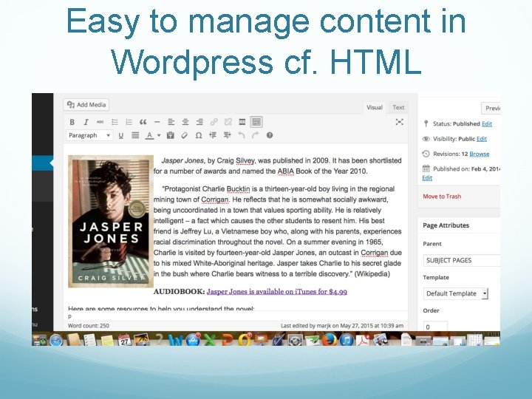Open the Default Template dropdown
532x399 pixels.
pos(456,293)
